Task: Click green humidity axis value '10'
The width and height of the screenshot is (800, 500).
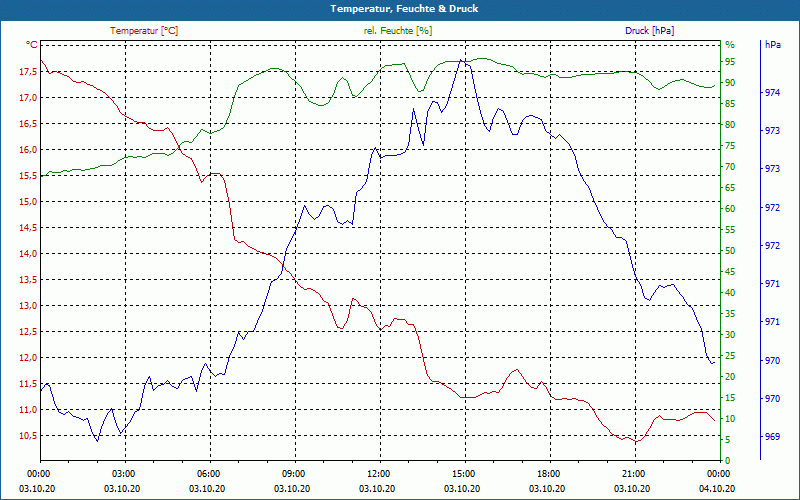Action: tap(730, 419)
